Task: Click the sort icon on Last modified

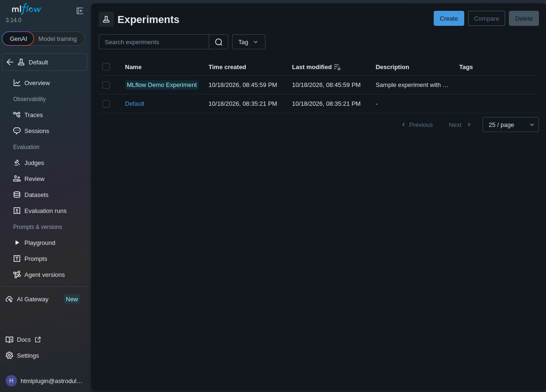Action: pyautogui.click(x=337, y=67)
